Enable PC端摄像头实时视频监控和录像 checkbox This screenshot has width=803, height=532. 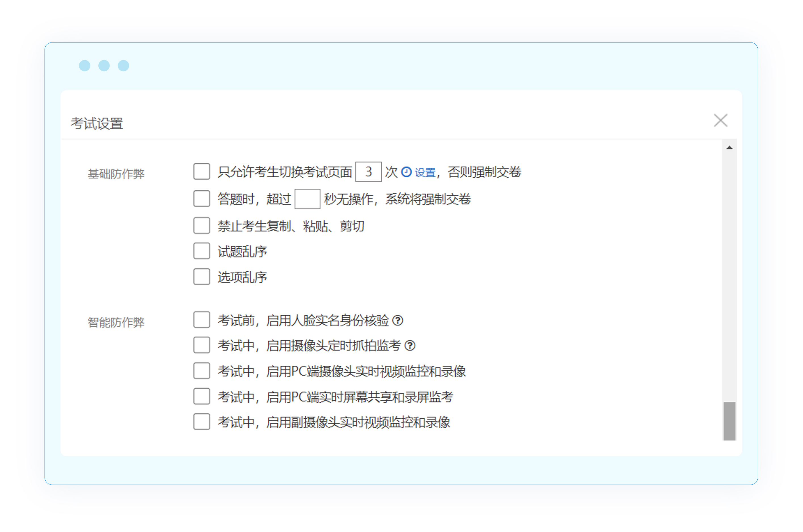(x=202, y=371)
